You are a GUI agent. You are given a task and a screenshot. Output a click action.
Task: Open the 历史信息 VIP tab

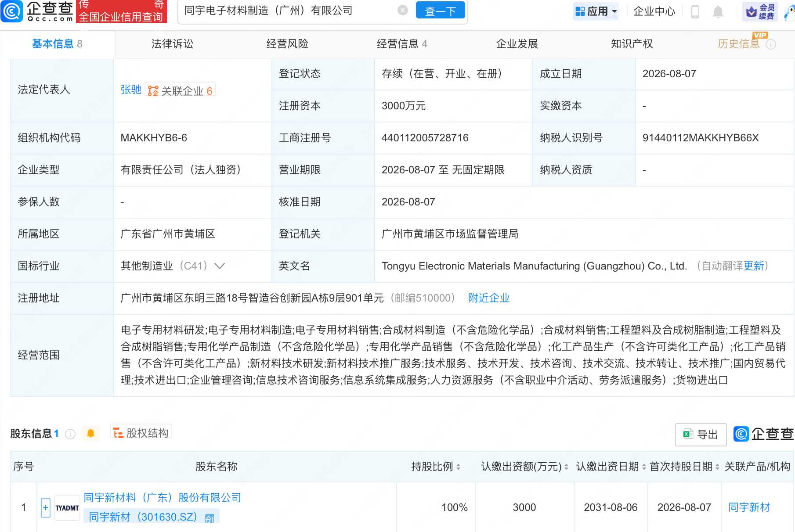tap(739, 44)
